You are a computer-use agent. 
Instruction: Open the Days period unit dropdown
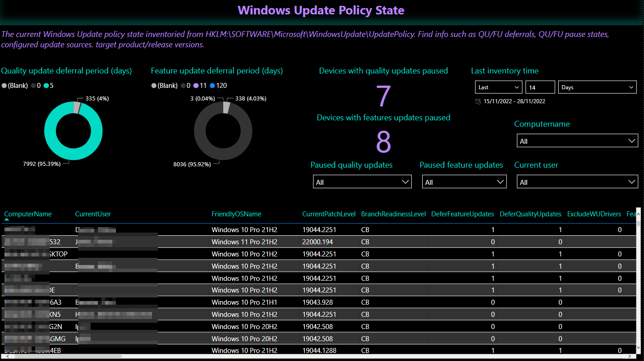[x=597, y=87]
